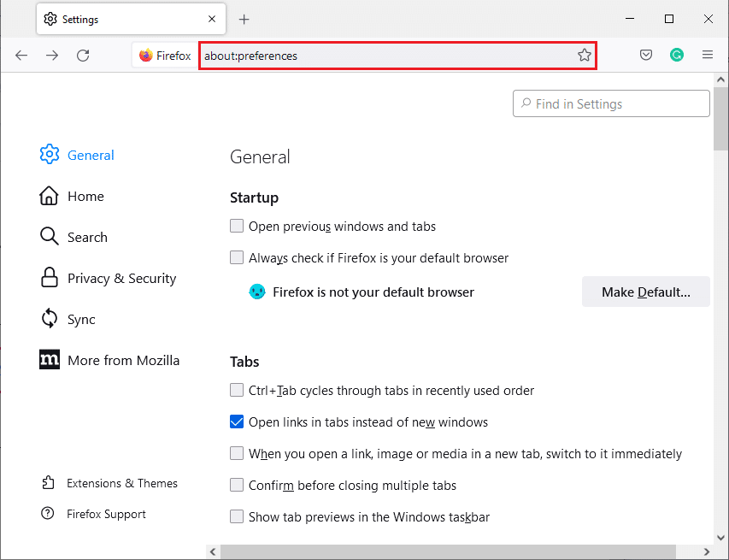Click the vertical scrollbar up arrow
729x560 pixels.
721,80
